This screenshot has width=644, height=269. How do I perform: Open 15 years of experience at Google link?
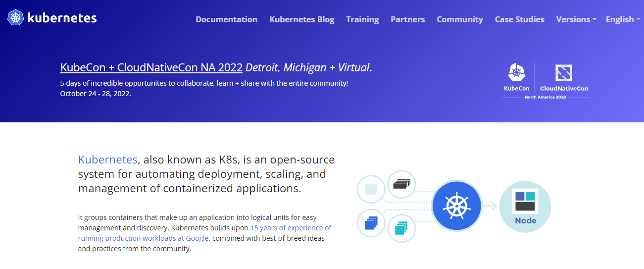point(204,233)
